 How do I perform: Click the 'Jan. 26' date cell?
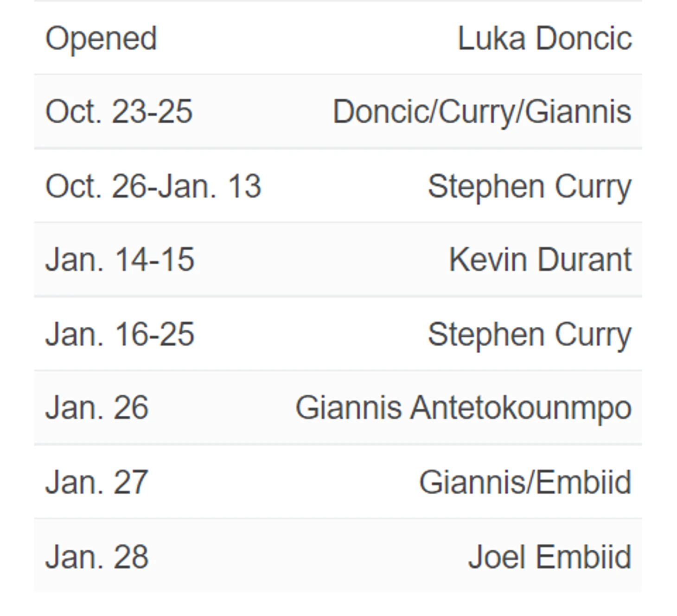(x=97, y=408)
